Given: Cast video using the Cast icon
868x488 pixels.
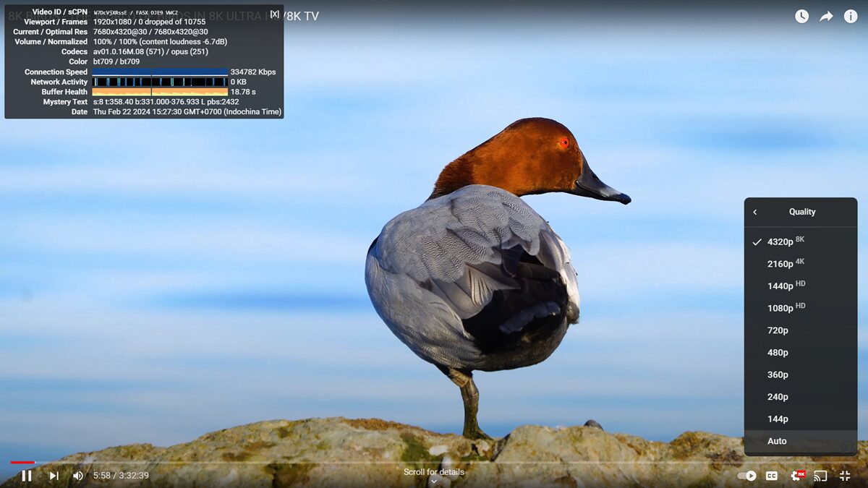Looking at the screenshot, I should 820,476.
